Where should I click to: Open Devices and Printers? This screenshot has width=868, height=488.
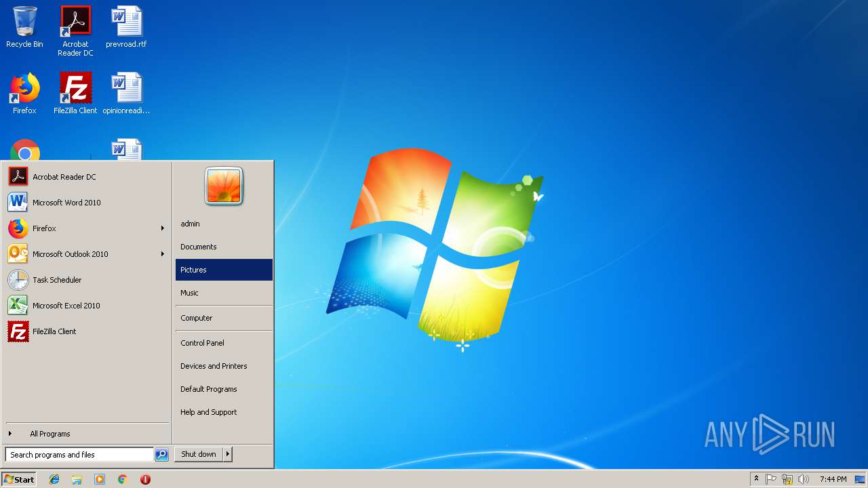click(x=224, y=366)
